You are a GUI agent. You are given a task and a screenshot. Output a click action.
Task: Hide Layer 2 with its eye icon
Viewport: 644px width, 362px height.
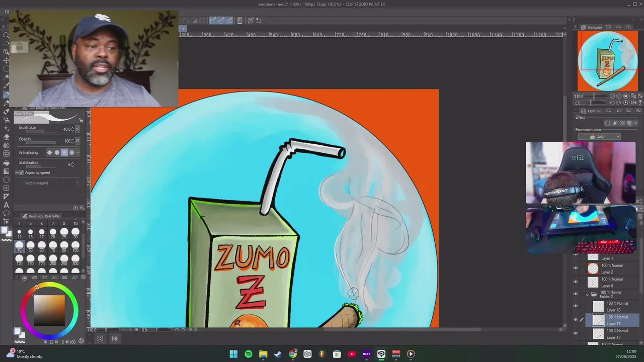(576, 268)
